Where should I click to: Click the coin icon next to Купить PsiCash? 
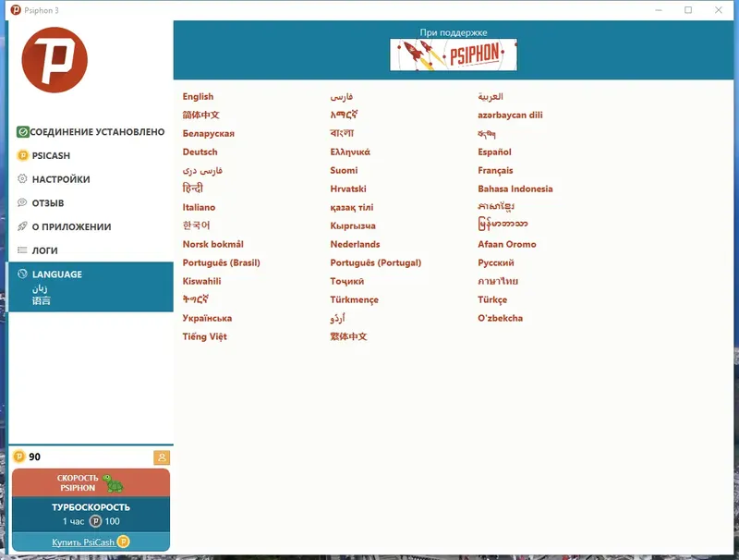(123, 542)
